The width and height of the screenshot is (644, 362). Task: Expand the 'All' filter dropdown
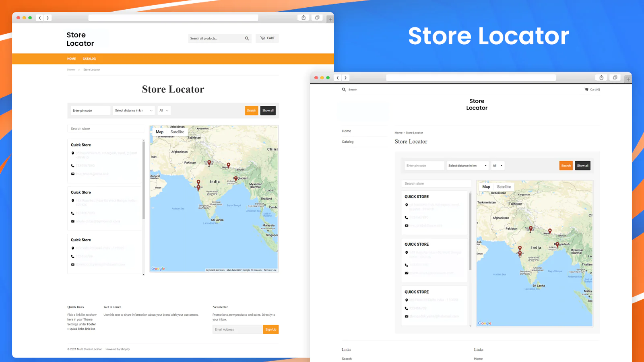tap(164, 110)
